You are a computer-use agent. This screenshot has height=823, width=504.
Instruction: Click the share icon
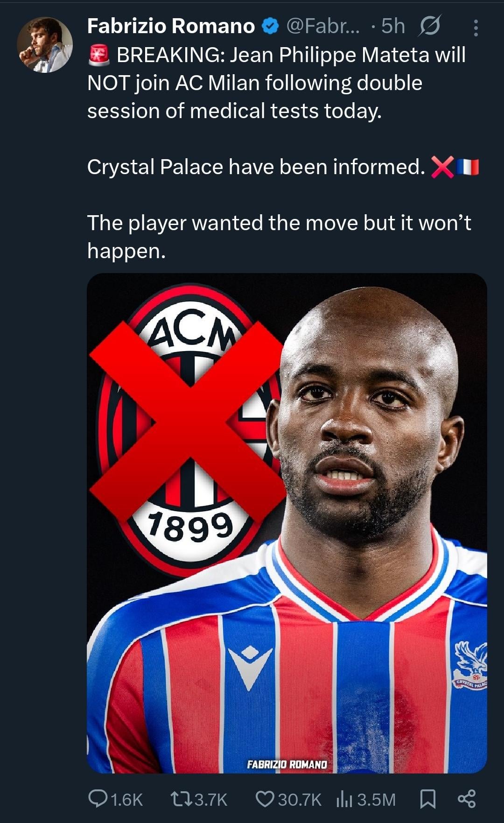pyautogui.click(x=467, y=799)
